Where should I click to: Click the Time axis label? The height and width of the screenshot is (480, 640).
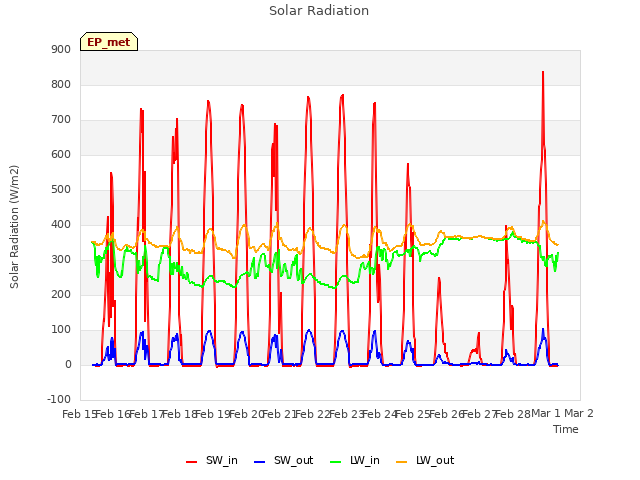click(x=566, y=429)
